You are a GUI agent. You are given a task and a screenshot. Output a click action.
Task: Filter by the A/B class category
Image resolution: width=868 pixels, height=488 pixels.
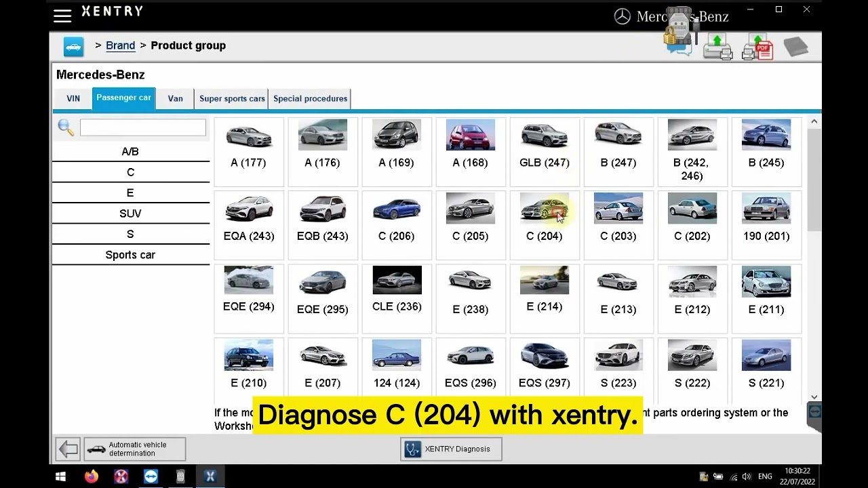coord(130,152)
